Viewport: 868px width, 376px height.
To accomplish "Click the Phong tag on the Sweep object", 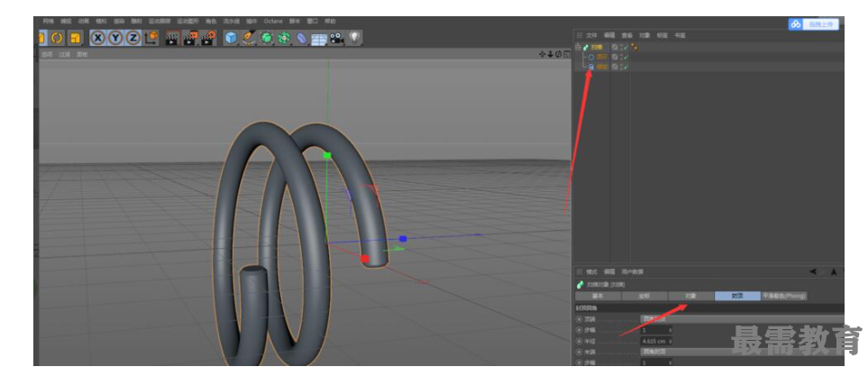I will pos(634,47).
